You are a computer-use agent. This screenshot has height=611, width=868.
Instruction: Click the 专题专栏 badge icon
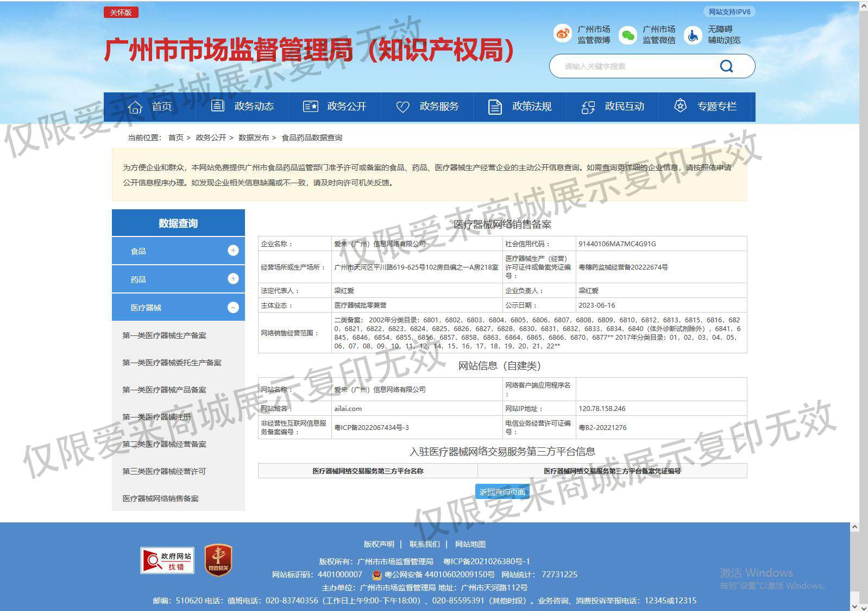pyautogui.click(x=680, y=106)
